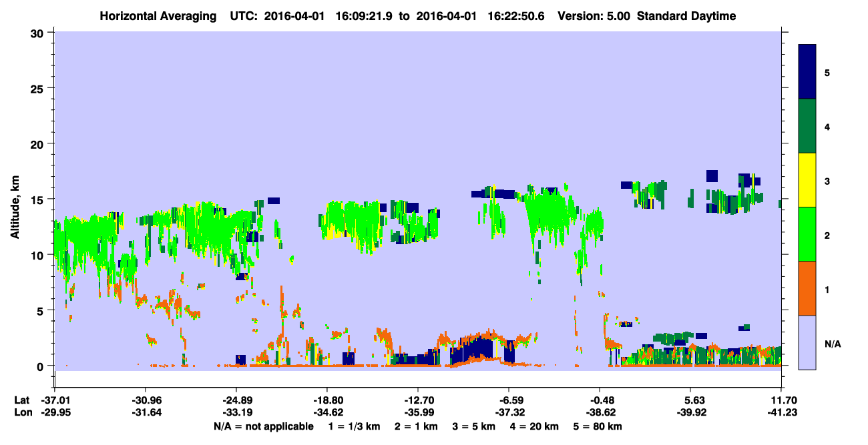Click color bar label 5
The image size is (868, 445).
click(x=827, y=72)
